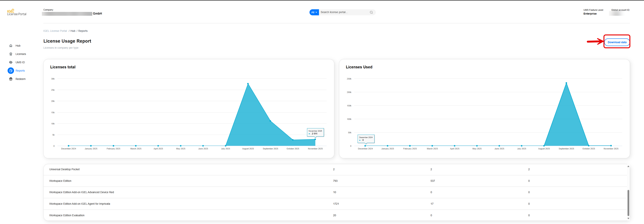Select the Redeem menu item
The image size is (644, 224).
pyautogui.click(x=20, y=79)
